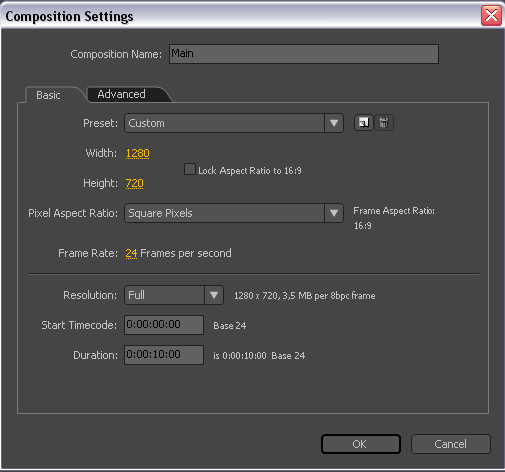Close the Composition Settings dialog
This screenshot has width=505, height=472.
491,16
